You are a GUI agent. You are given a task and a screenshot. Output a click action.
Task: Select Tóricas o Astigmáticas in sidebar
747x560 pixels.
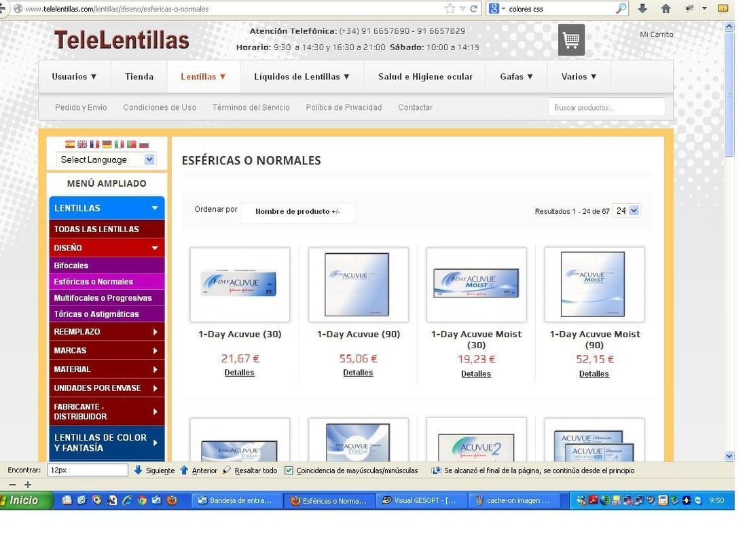click(107, 314)
